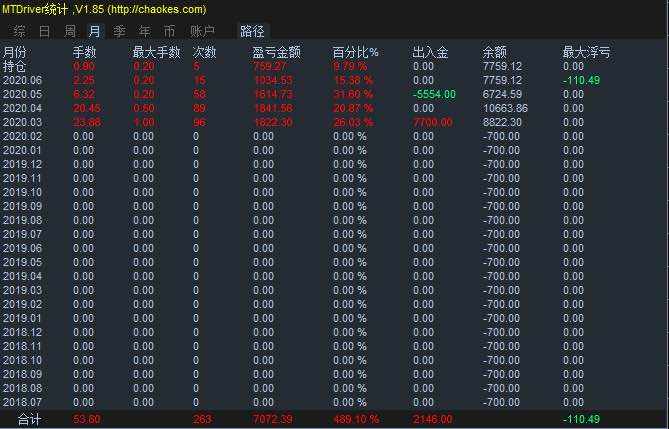Click the 合计 total row label
669x429 pixels.
point(29,420)
